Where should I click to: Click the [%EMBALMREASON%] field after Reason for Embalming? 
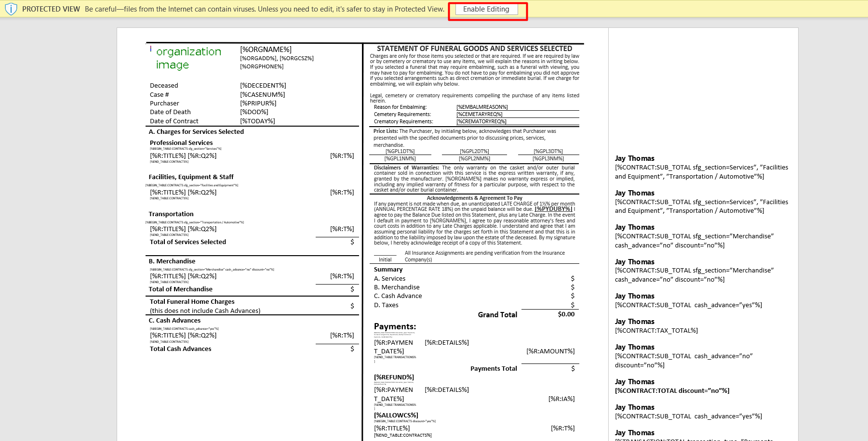point(482,107)
